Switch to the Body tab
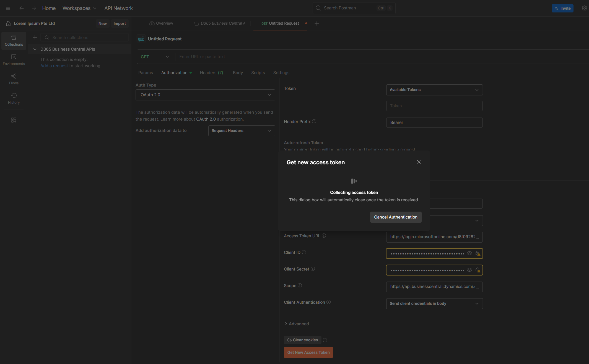This screenshot has height=364, width=589. [x=238, y=73]
